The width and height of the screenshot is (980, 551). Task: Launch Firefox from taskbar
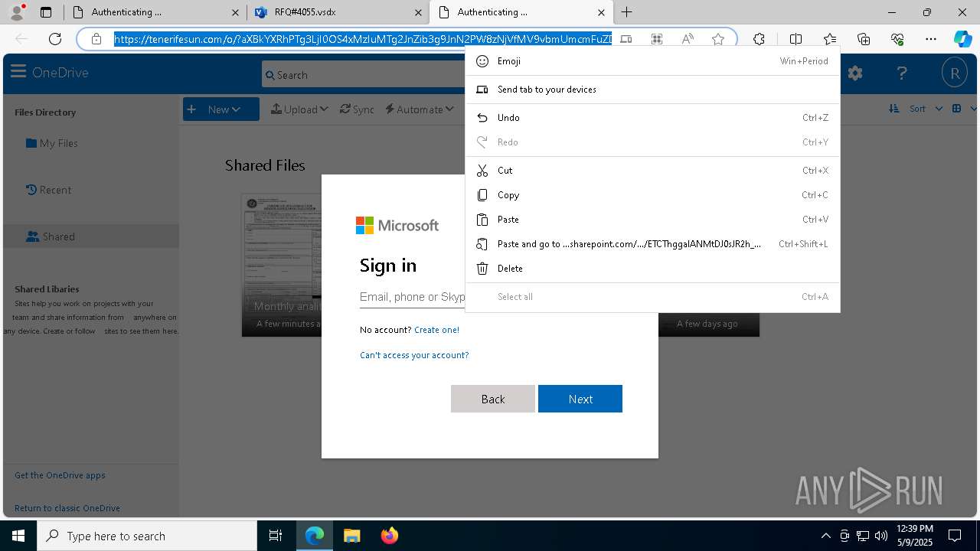pyautogui.click(x=390, y=536)
